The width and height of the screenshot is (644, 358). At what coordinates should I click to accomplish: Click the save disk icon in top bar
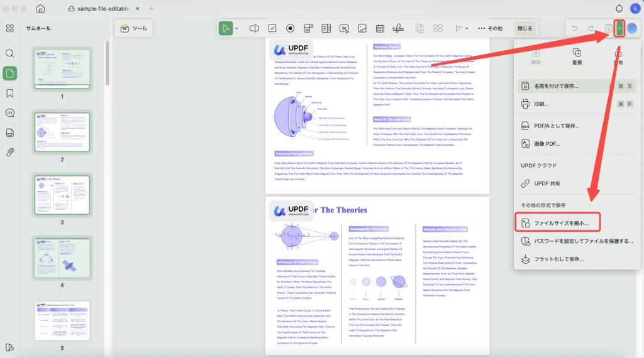click(x=608, y=28)
